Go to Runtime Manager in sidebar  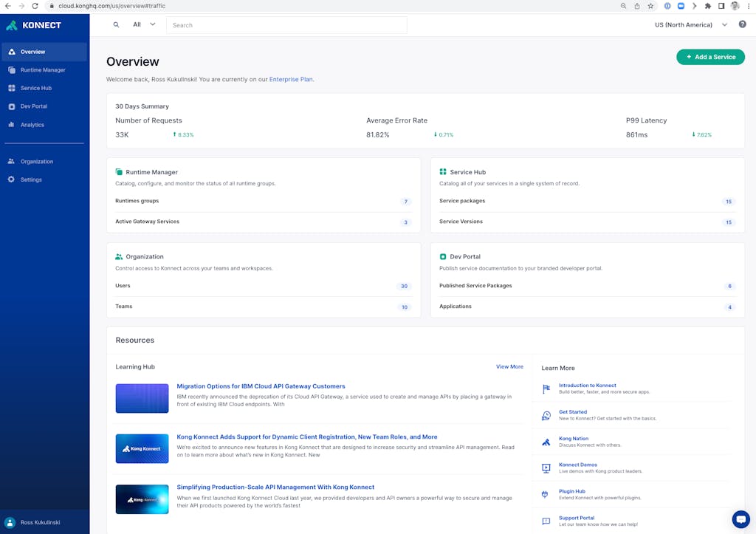(43, 70)
